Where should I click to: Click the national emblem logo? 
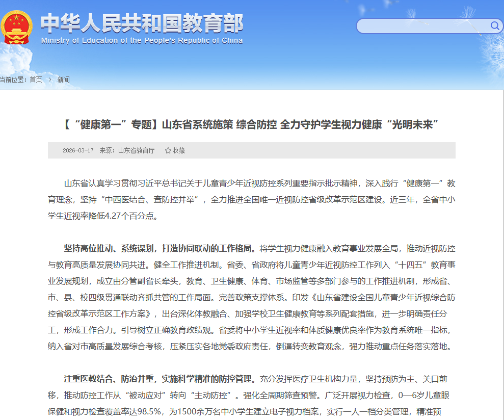(16, 28)
